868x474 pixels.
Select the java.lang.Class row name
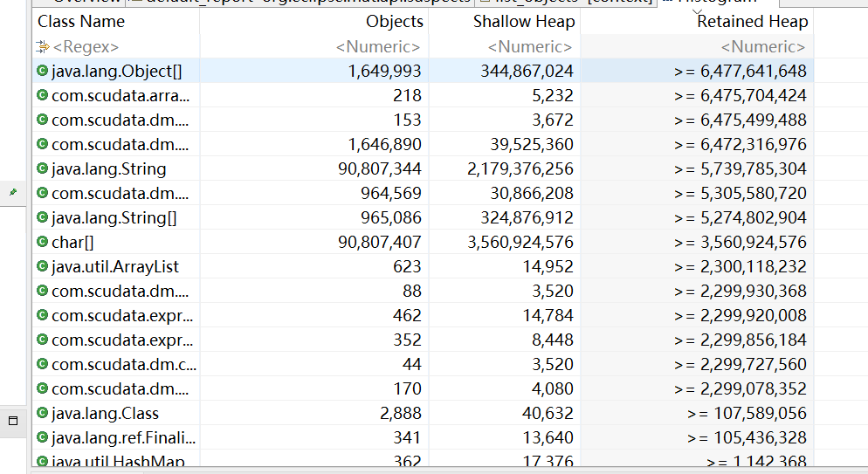(105, 413)
